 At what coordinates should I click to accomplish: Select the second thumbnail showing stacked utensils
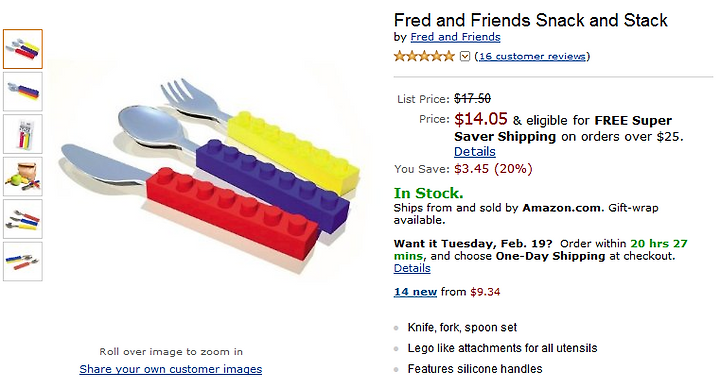23,91
